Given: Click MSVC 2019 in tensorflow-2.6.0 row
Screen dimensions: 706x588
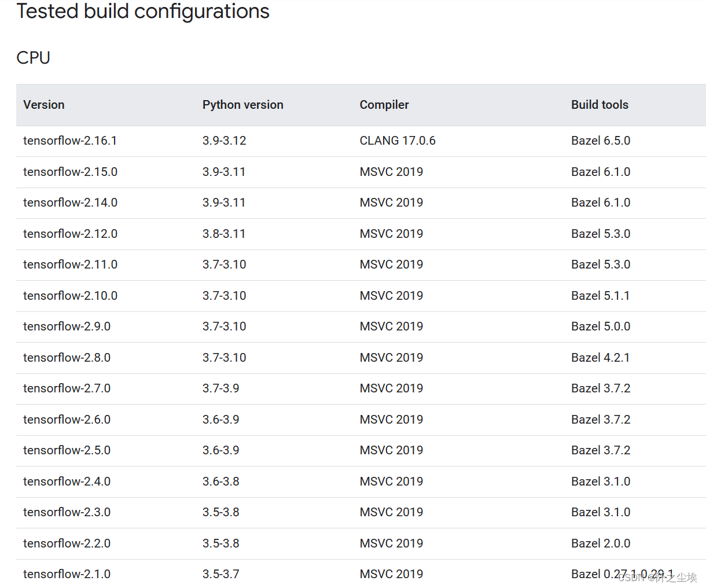Looking at the screenshot, I should click(x=391, y=420).
